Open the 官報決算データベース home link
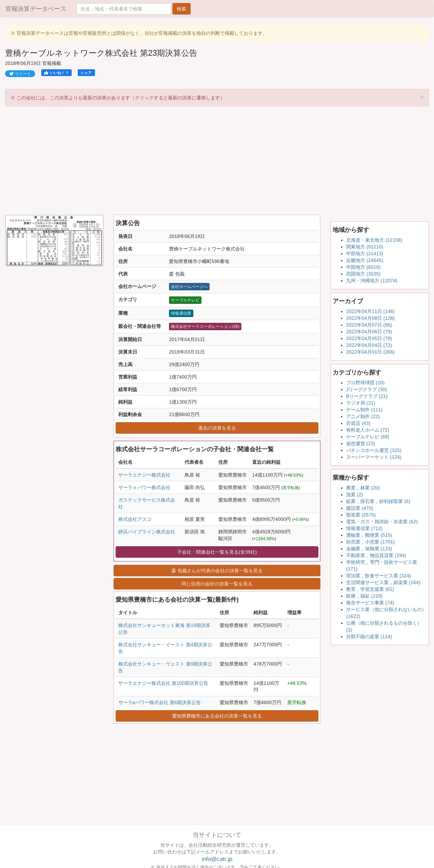 pos(35,9)
